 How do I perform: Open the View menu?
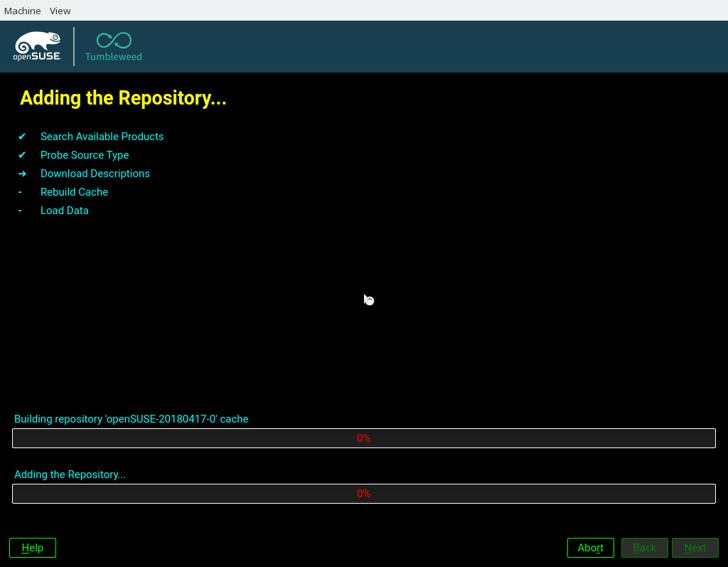point(60,11)
